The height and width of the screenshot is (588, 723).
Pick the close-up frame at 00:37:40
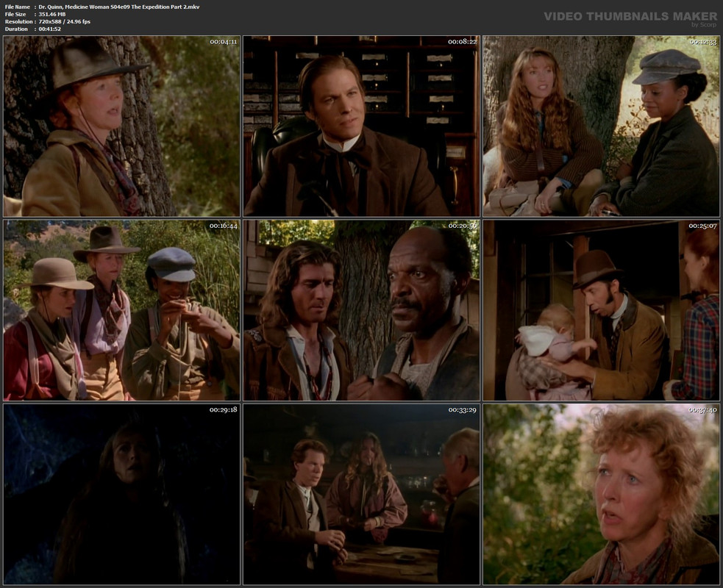coord(601,494)
